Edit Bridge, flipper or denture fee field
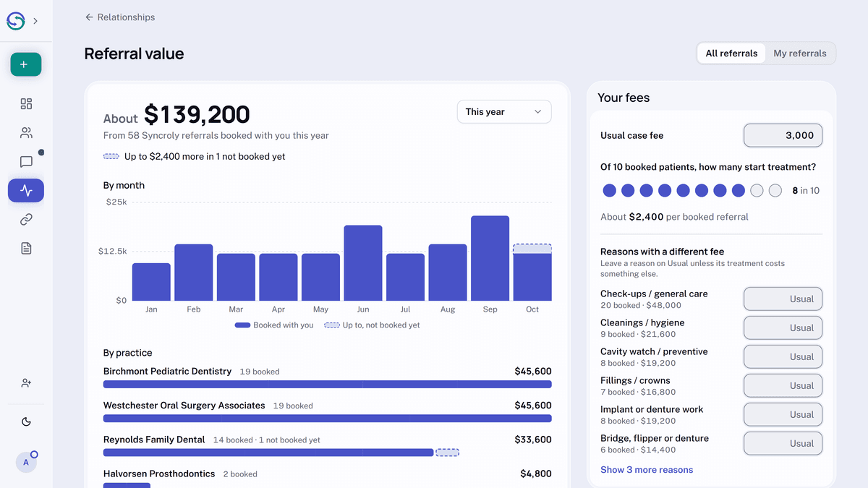This screenshot has width=868, height=488. [x=783, y=443]
